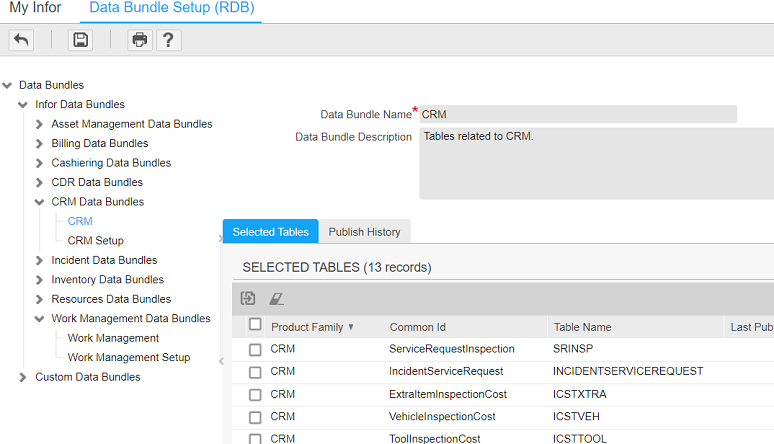The width and height of the screenshot is (774, 444).
Task: Switch to the Publish History tab
Action: click(364, 232)
